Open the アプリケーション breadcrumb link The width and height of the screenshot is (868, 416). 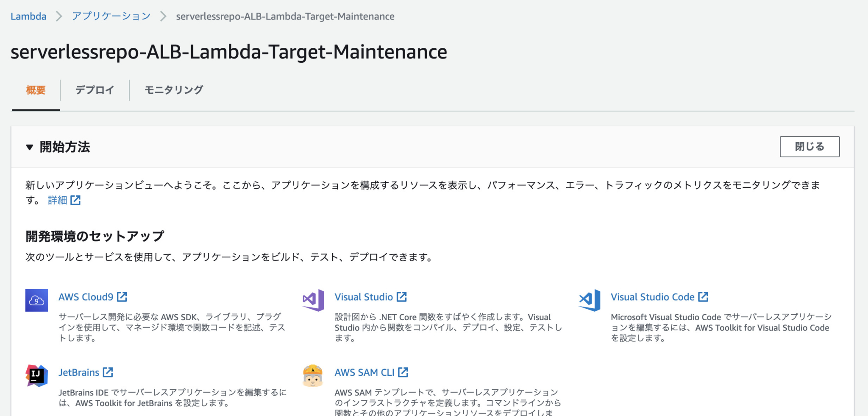coord(111,16)
